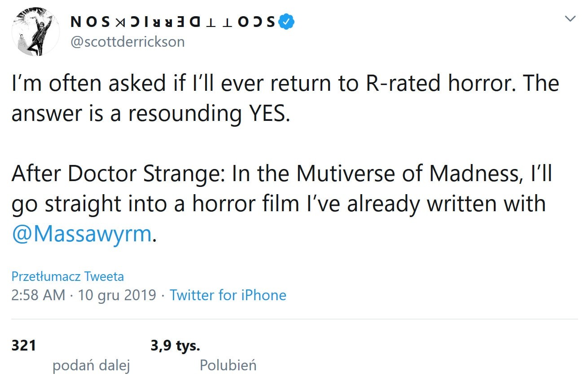The width and height of the screenshot is (588, 382).
Task: Click the 3,9 tys. likes count
Action: coord(176,346)
